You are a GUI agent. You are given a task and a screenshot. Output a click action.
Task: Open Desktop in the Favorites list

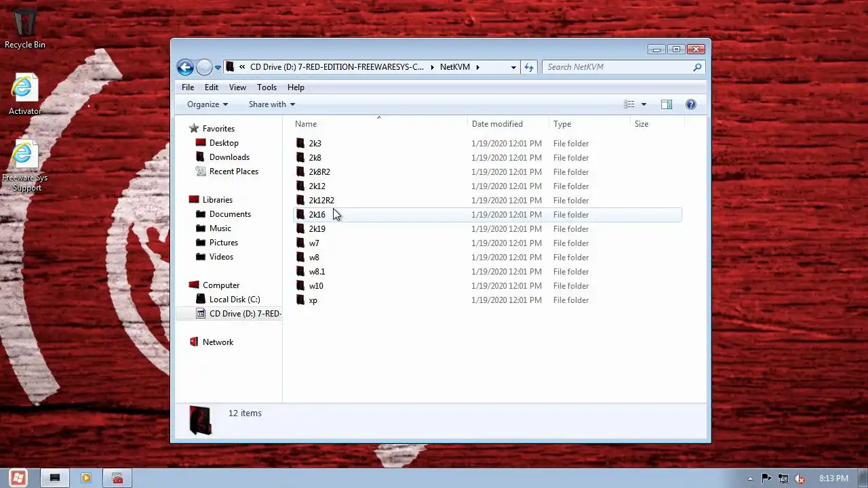click(224, 143)
